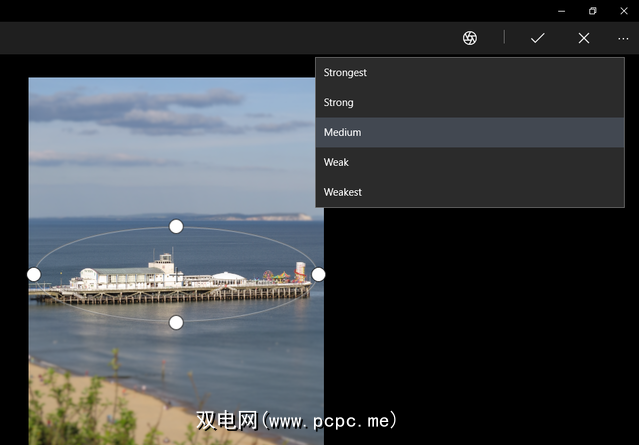Click the bottom handle of focus ellipse

point(176,323)
